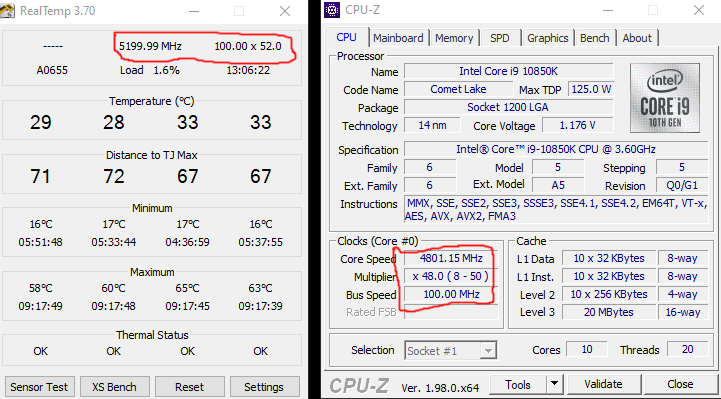Reset RealTemp min/max values

point(189,387)
